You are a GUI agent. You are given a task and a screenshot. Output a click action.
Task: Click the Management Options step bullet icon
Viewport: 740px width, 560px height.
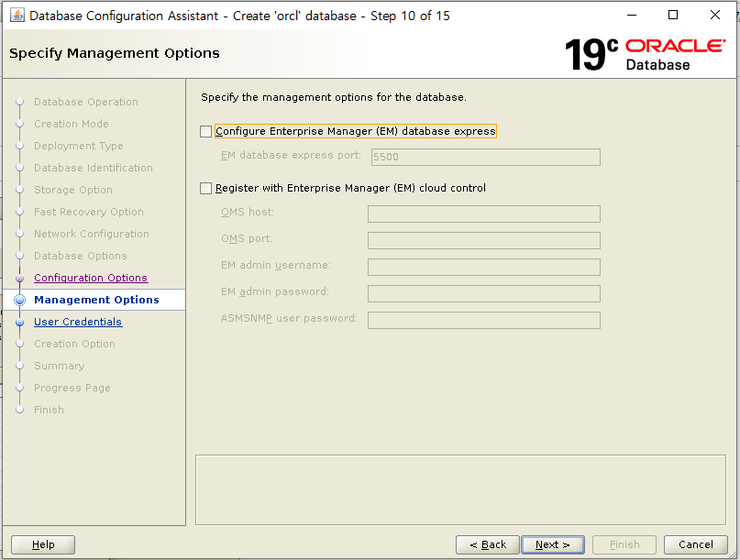[20, 300]
